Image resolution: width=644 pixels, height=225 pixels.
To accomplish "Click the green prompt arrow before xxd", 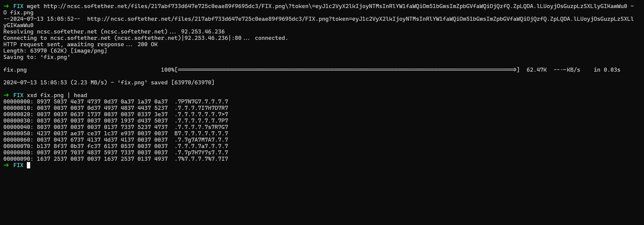I will pos(6,95).
